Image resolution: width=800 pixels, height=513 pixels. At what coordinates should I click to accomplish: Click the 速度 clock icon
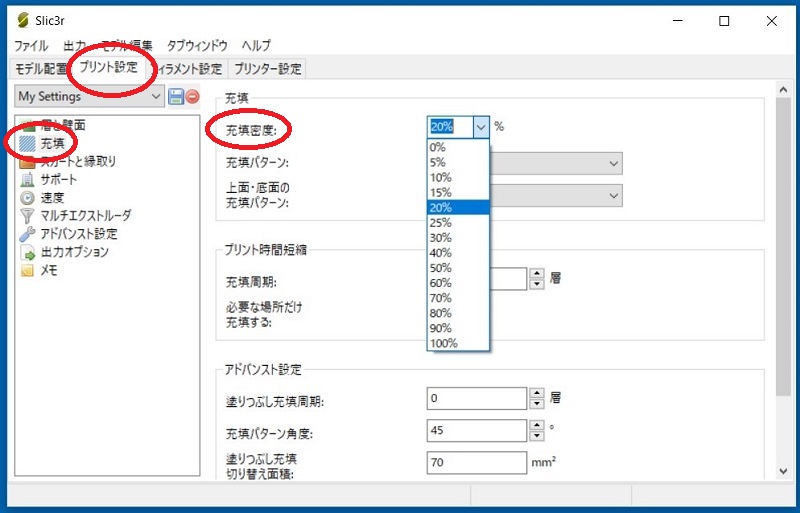point(27,198)
